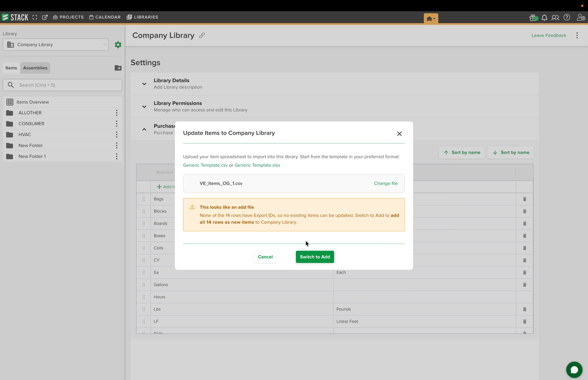Delete the LF unit row
Image resolution: width=588 pixels, height=380 pixels.
pos(525,321)
